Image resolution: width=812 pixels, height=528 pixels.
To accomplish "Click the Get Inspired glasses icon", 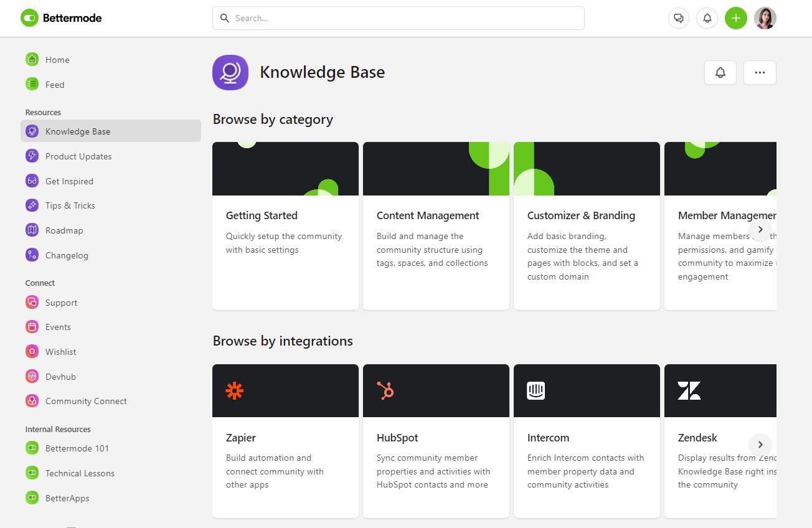I will click(32, 181).
